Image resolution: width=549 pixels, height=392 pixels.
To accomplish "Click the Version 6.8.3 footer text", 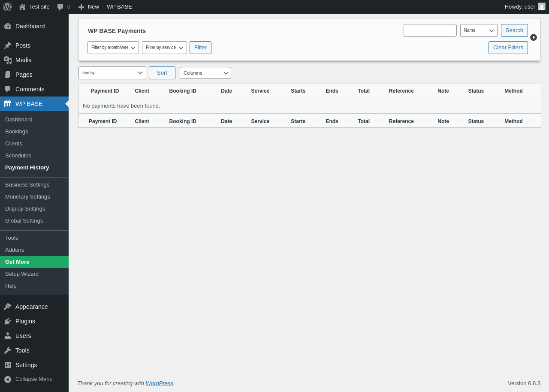I will [524, 383].
